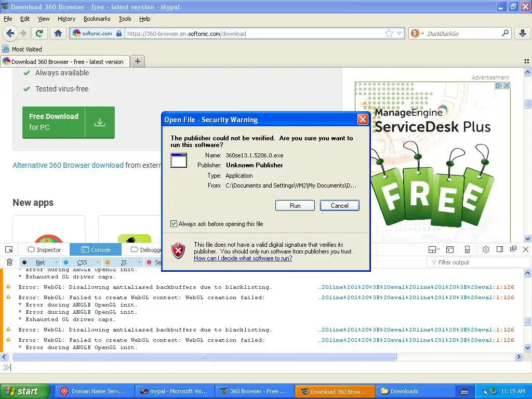Viewport: 532px width, 399px height.
Task: Click the page vertical scrollbar down arrow
Action: point(527,238)
